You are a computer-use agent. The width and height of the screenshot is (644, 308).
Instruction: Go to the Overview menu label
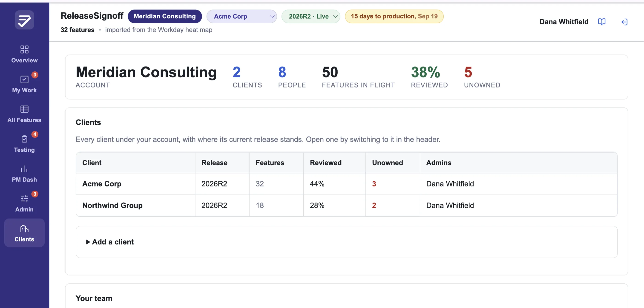pyautogui.click(x=24, y=60)
